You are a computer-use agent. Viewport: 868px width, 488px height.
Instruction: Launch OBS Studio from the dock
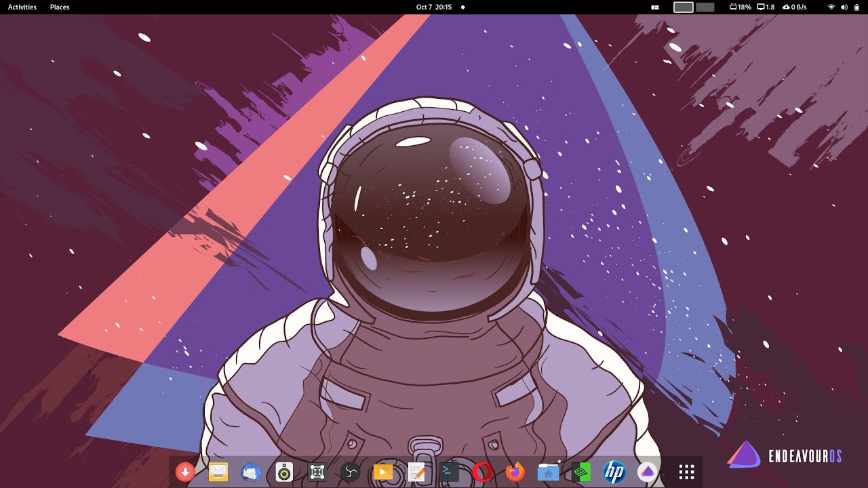(350, 472)
